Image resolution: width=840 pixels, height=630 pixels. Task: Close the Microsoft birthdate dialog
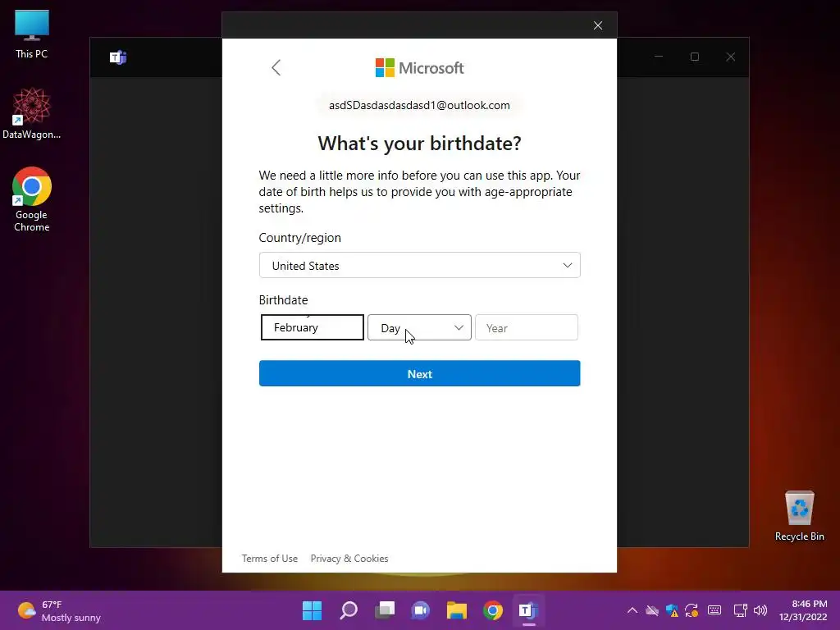click(x=598, y=25)
